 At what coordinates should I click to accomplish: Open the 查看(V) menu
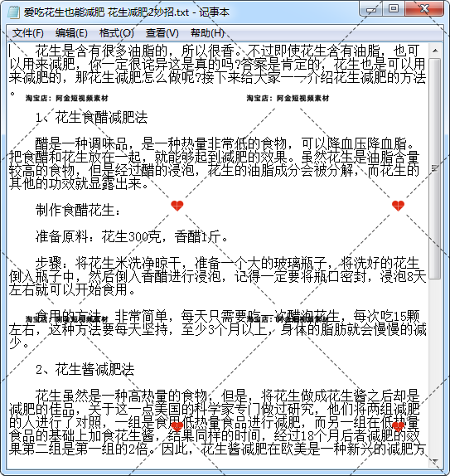point(162,33)
